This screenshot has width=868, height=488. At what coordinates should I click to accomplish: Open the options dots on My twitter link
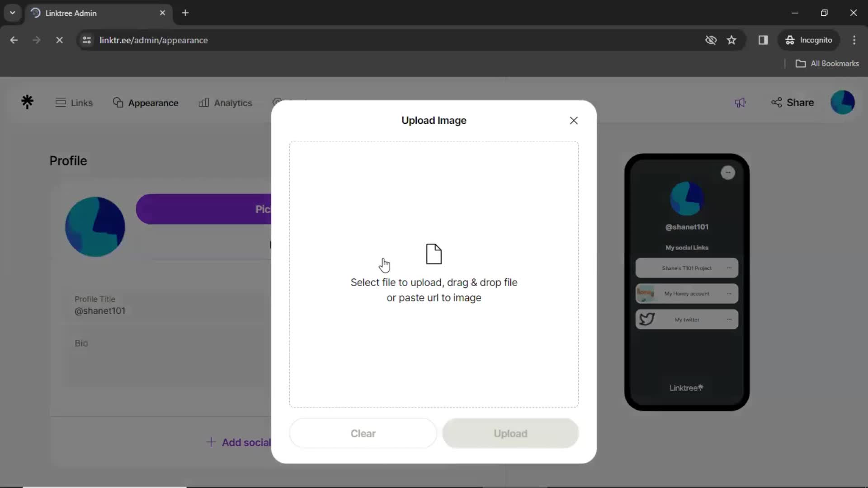(x=729, y=319)
